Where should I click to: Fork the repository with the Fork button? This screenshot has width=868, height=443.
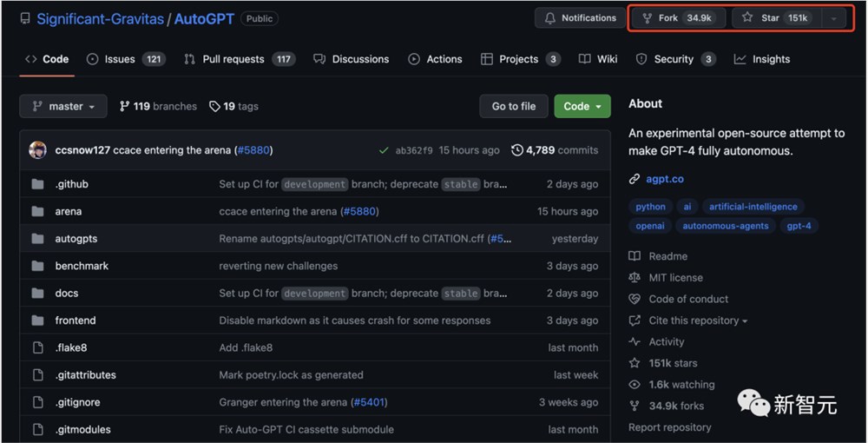pos(678,18)
